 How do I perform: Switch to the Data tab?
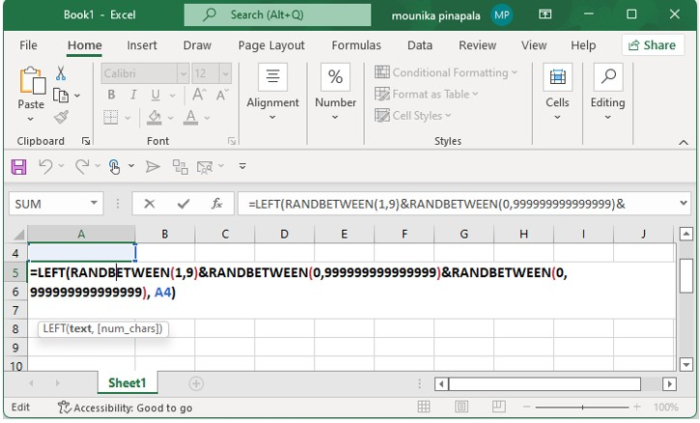click(x=420, y=45)
